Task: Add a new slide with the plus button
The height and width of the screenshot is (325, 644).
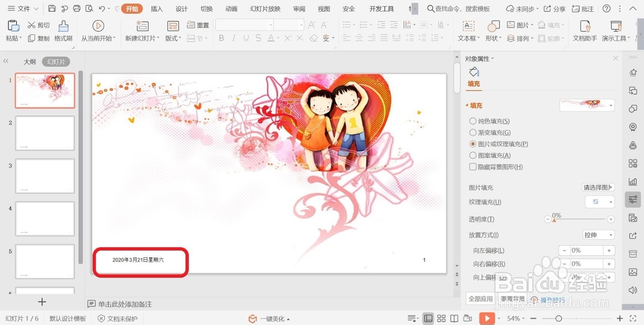Action: (x=42, y=302)
